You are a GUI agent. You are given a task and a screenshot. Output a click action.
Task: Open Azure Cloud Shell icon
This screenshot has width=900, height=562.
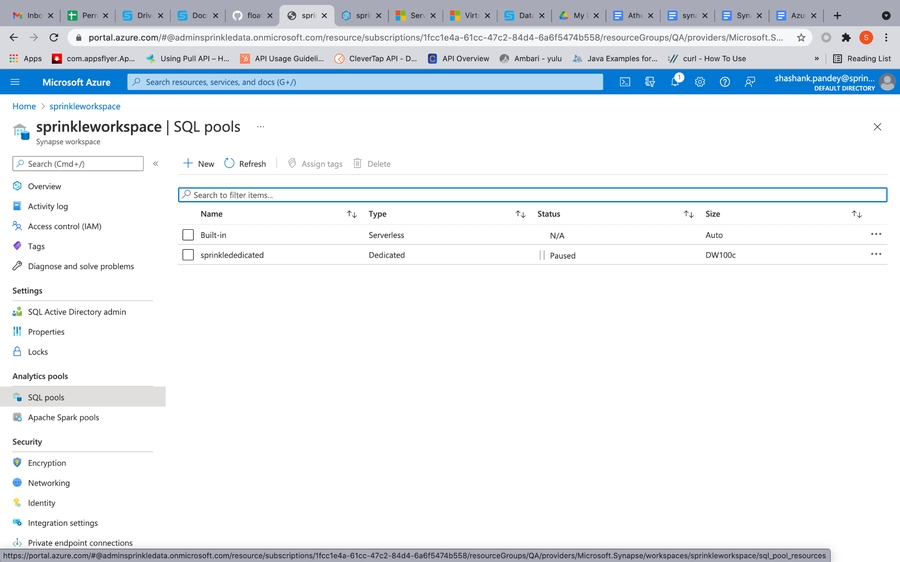coord(625,82)
